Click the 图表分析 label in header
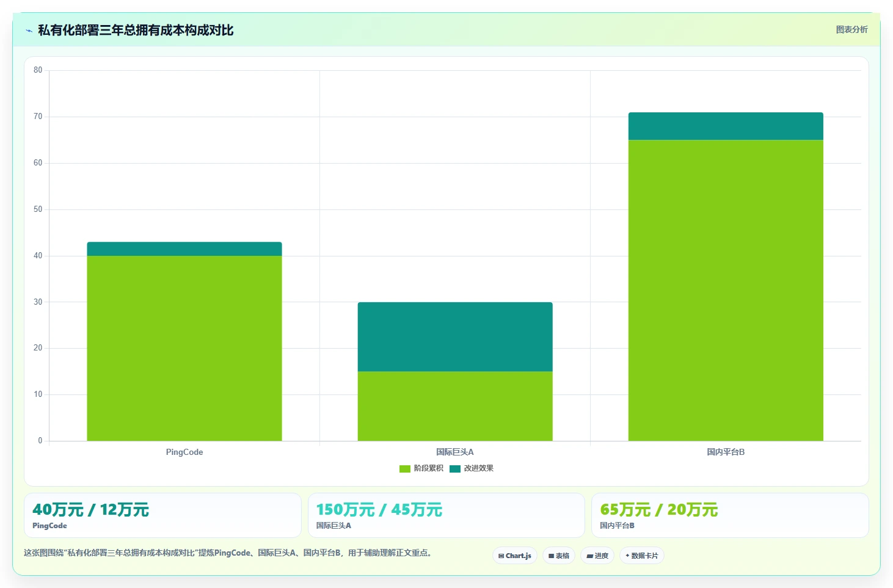Viewport: 893px width, 588px height. tap(851, 29)
